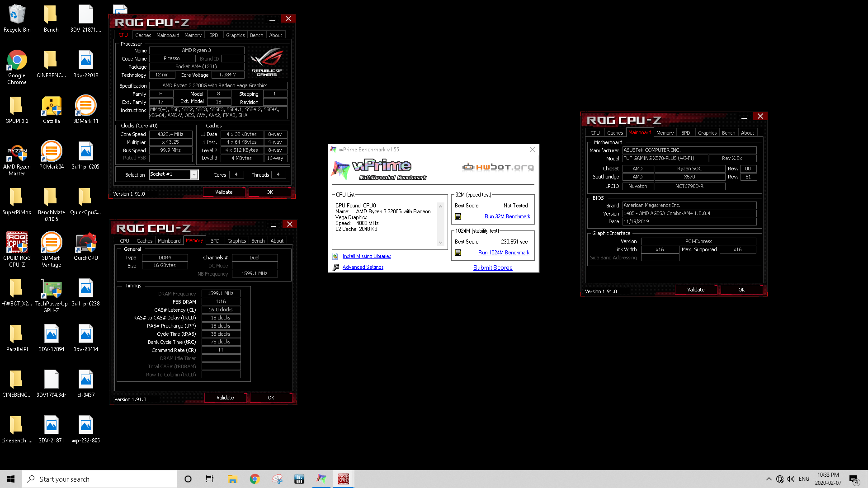Open Task View on the taskbar
Screen dimensions: 868x488
210,479
